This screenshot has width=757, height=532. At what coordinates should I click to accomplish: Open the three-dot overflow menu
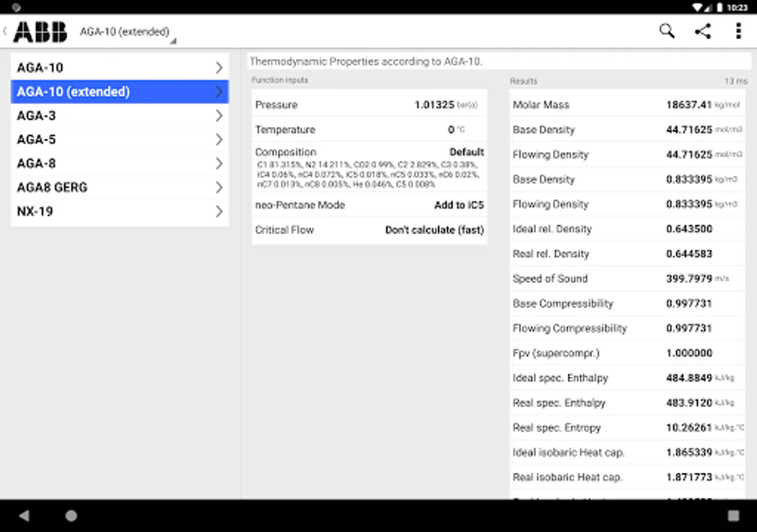738,31
